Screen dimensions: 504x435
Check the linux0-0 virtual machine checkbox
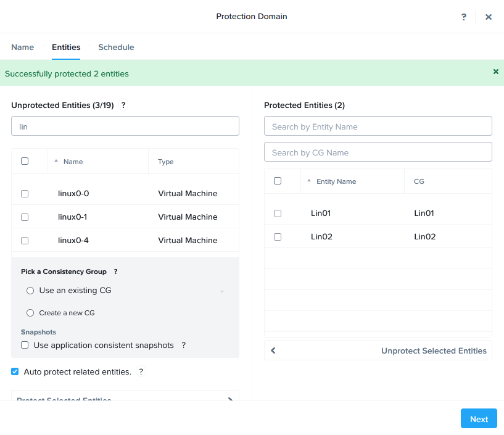(25, 194)
